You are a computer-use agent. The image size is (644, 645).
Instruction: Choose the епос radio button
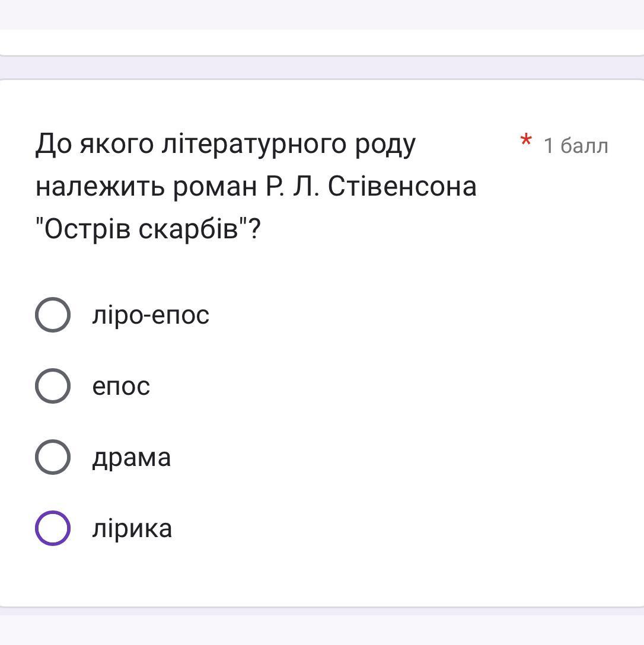[53, 386]
